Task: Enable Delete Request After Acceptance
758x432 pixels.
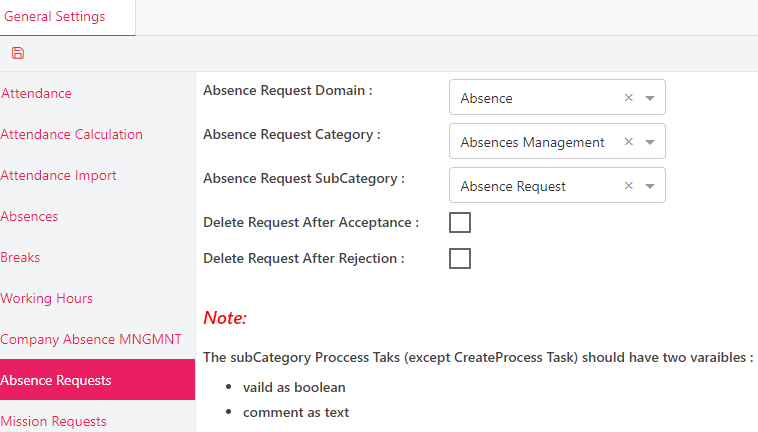Action: (460, 222)
